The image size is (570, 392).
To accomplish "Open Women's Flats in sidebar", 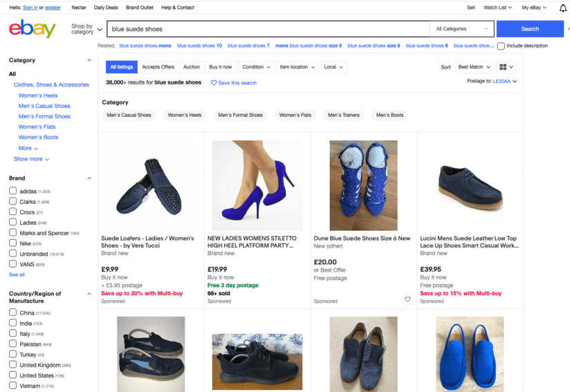I will [x=37, y=127].
